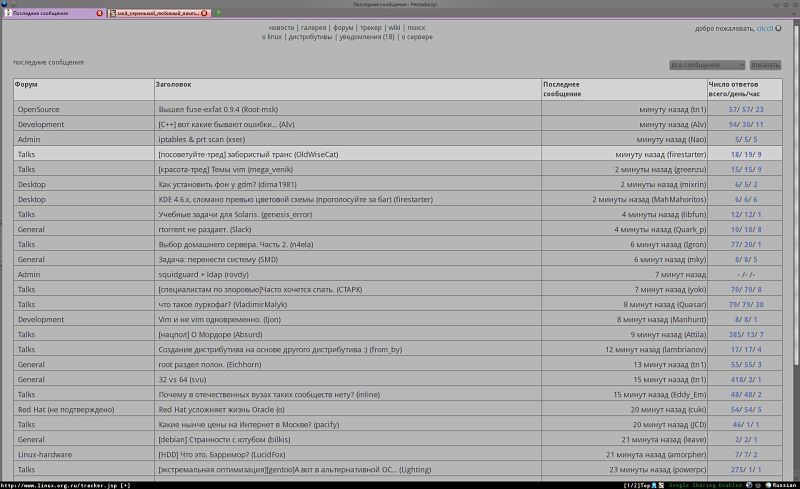
Task: Click 'OpenSource' forum cell
Action: [x=84, y=109]
